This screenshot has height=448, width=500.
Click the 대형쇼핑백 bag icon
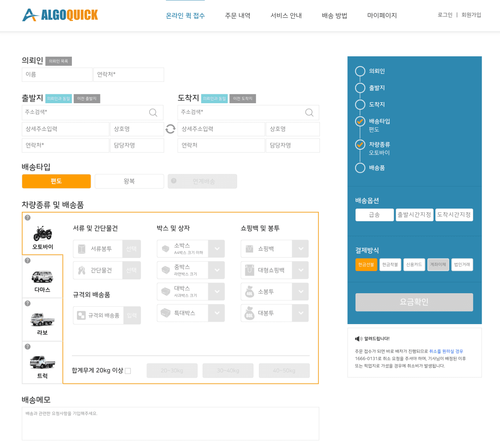(250, 270)
